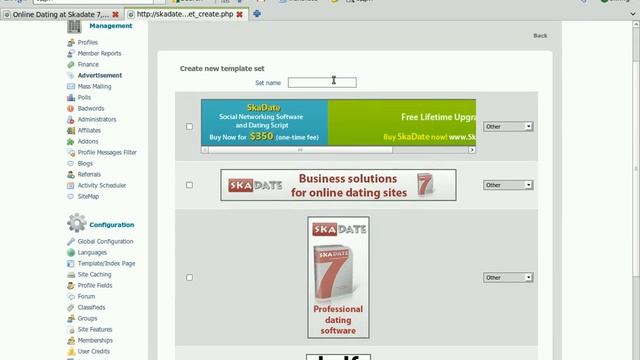Check the Business solutions banner checkbox

coord(189,185)
